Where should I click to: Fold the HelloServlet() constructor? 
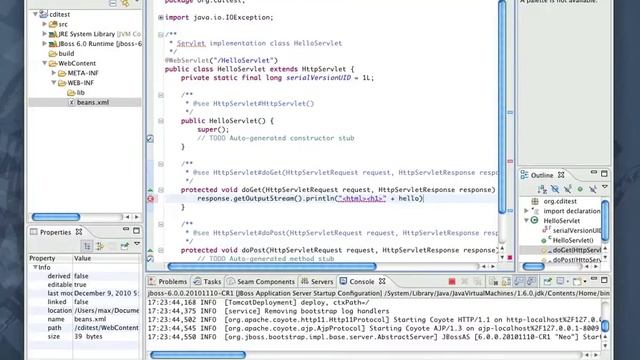coord(161,121)
